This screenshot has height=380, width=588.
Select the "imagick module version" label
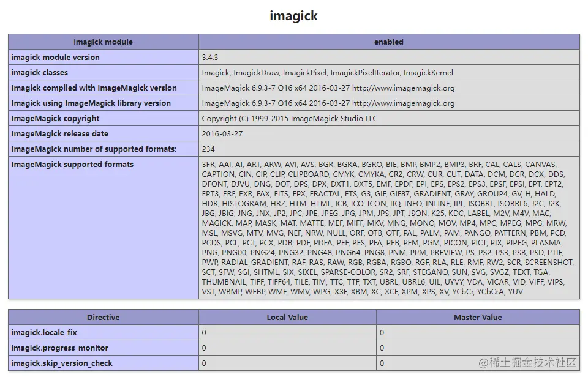(56, 58)
